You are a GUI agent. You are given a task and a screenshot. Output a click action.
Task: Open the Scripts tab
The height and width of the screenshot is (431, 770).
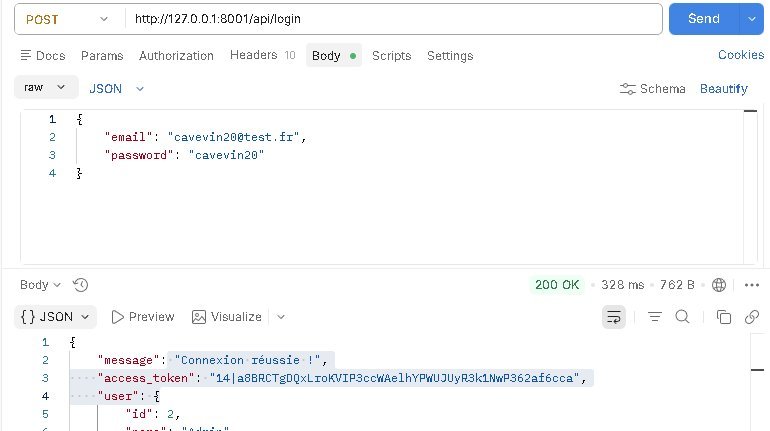tap(391, 55)
